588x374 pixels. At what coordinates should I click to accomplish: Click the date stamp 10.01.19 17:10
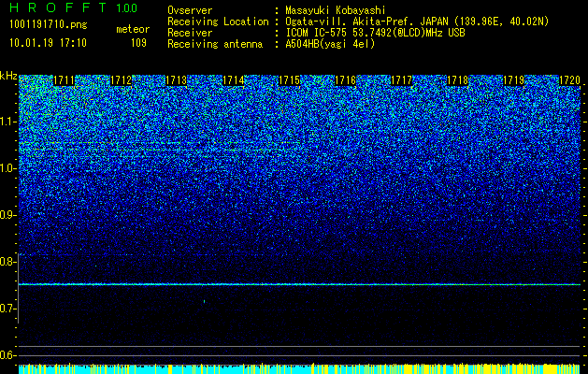[48, 43]
